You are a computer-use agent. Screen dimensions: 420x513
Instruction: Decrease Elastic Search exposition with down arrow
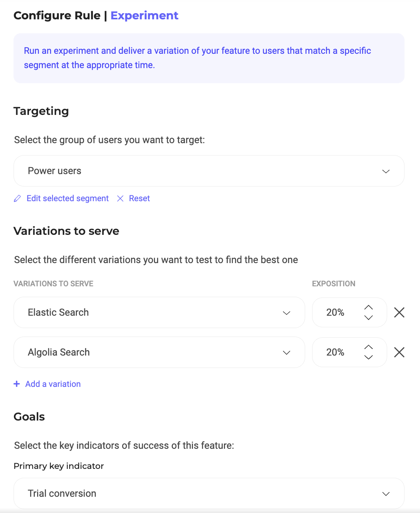[x=369, y=318]
